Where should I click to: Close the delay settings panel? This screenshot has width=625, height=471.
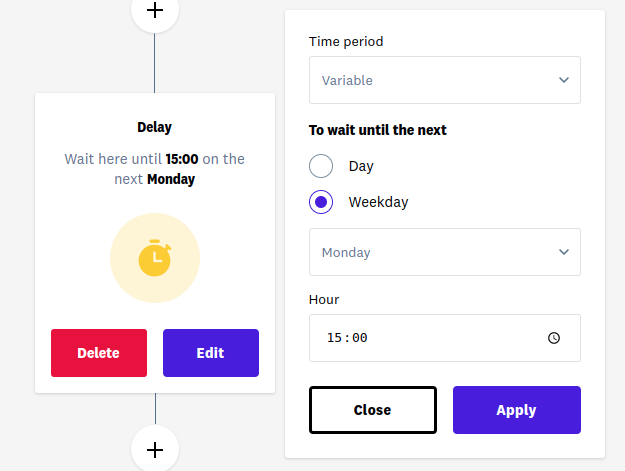[373, 410]
